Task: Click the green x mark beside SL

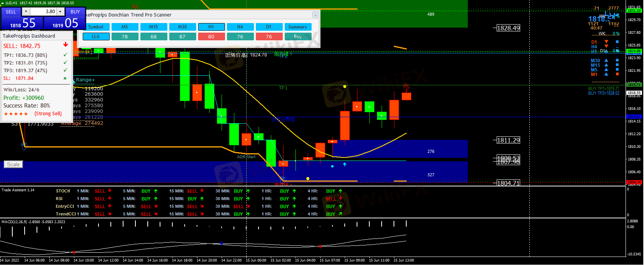Action: point(65,78)
